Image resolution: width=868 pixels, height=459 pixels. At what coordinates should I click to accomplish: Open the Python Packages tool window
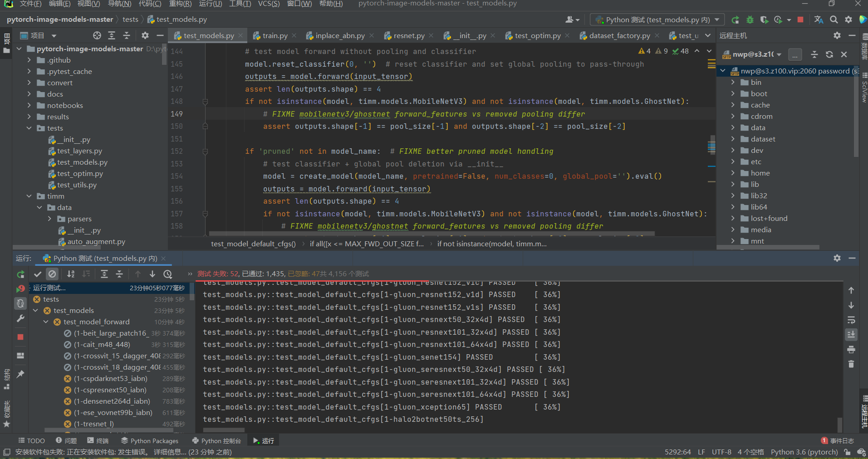(150, 441)
